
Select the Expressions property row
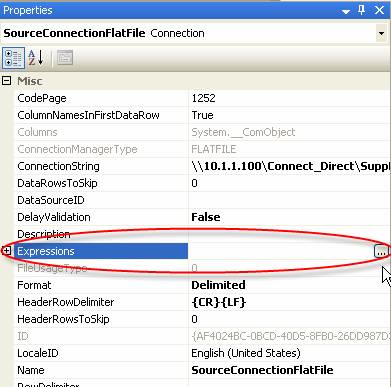coord(101,251)
